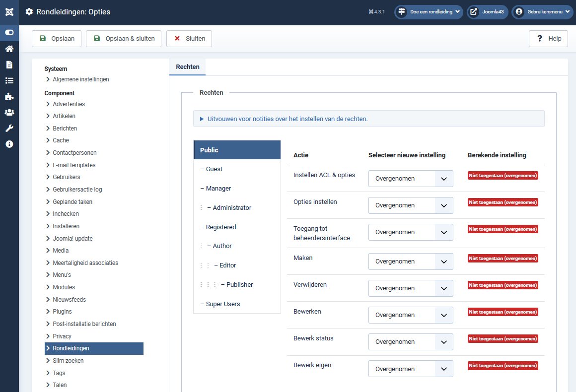The width and height of the screenshot is (576, 392).
Task: Open the Components puzzle icon
Action: point(9,96)
